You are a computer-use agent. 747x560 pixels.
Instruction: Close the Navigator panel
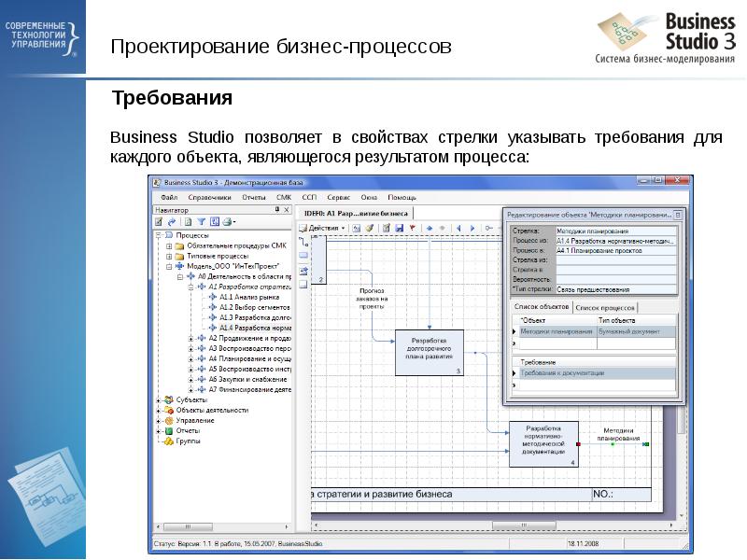click(287, 209)
